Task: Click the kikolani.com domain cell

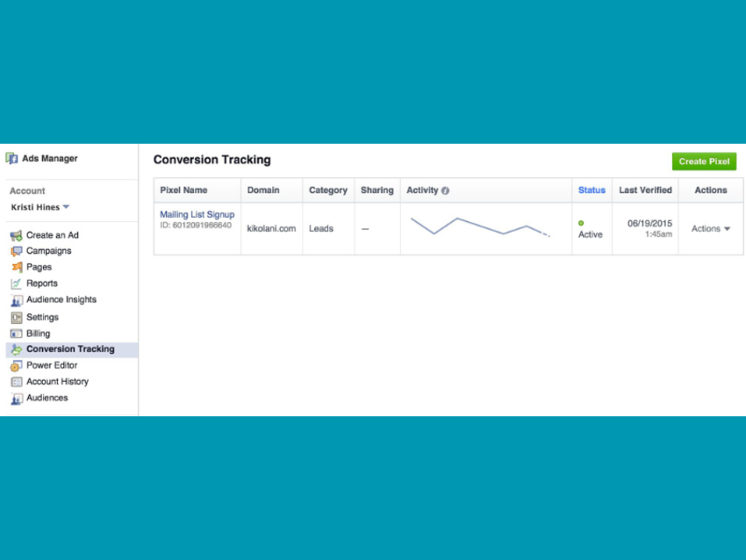Action: tap(271, 229)
